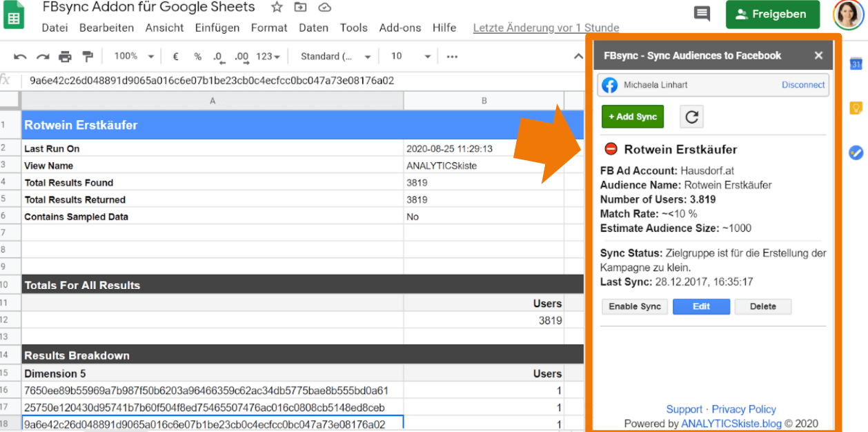Open the Google Keep side panel icon
This screenshot has width=868, height=432.
[856, 108]
